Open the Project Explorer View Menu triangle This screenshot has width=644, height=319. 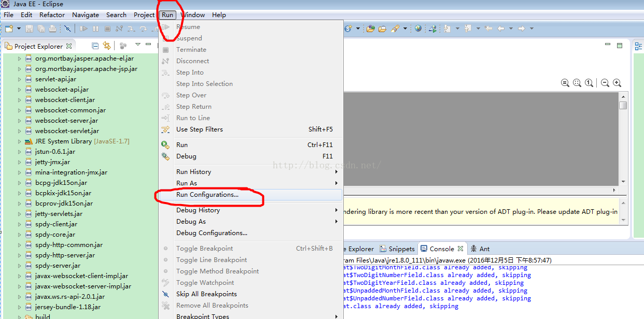pos(138,45)
